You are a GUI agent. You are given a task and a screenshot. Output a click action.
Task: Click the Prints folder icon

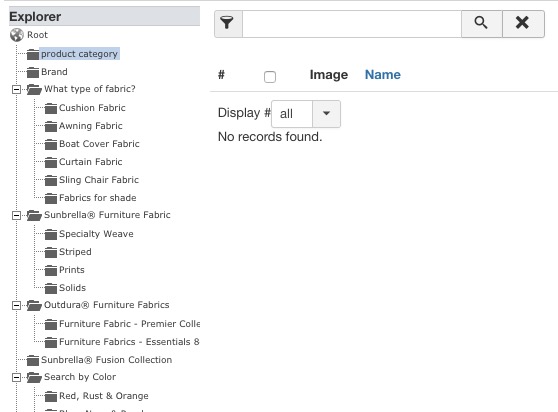pos(51,270)
